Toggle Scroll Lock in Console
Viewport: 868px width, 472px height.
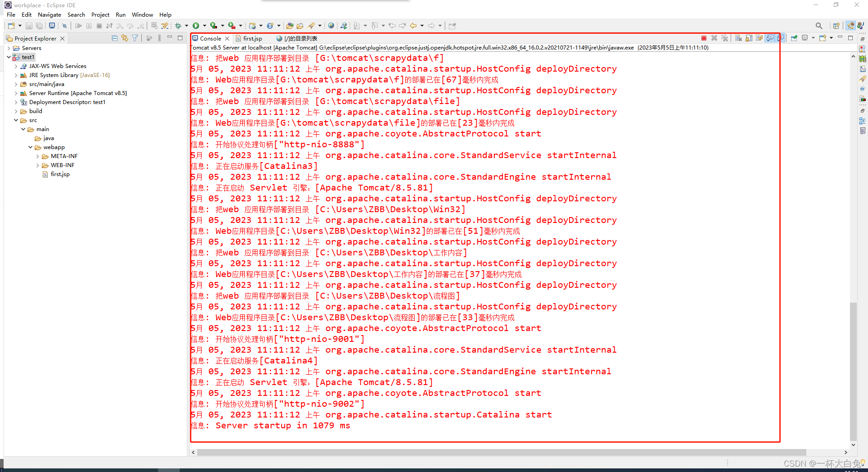(749, 38)
